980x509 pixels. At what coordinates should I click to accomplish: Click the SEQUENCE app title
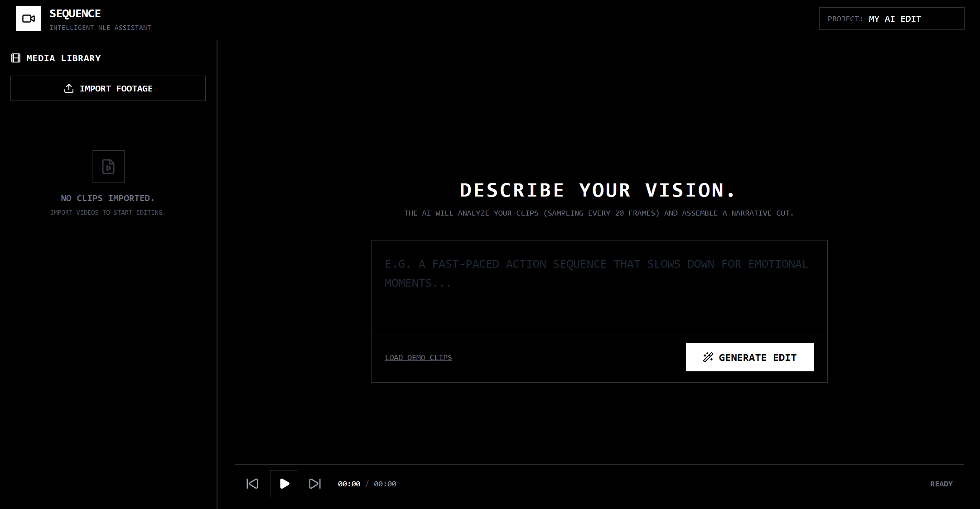pyautogui.click(x=75, y=14)
